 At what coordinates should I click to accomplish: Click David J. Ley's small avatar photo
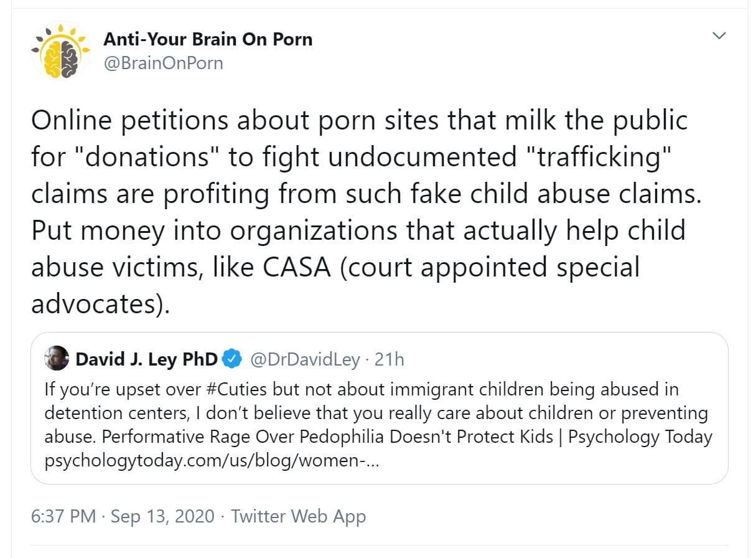point(57,359)
